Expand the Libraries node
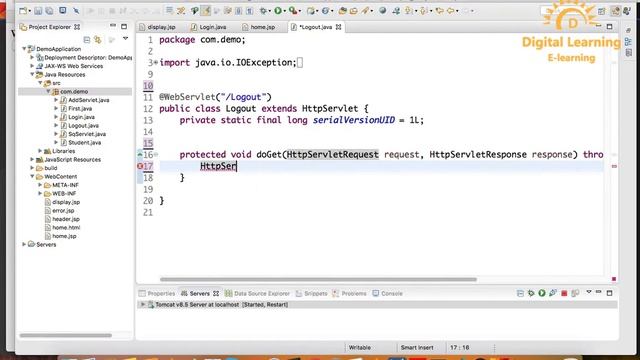The image size is (640, 360). point(40,151)
